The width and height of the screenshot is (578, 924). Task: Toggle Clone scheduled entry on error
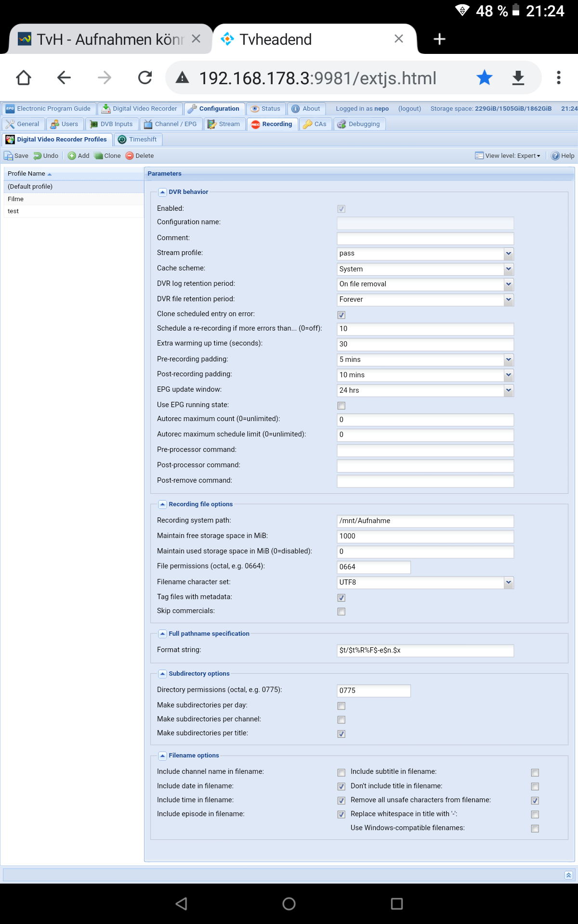342,315
